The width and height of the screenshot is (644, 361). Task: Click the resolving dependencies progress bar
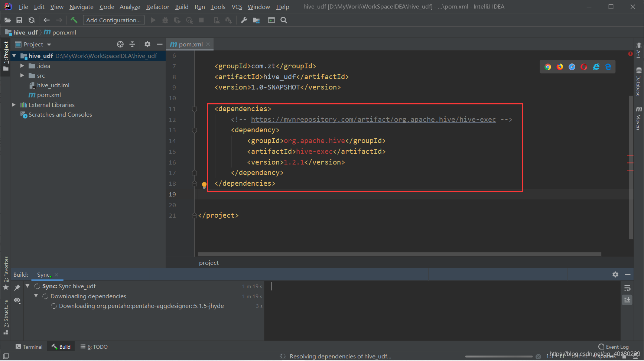pos(498,357)
